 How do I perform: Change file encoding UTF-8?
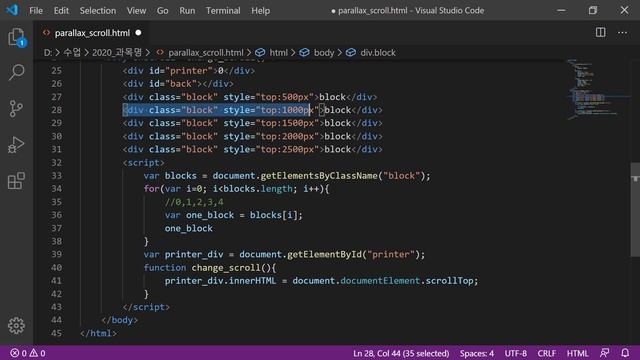click(516, 353)
